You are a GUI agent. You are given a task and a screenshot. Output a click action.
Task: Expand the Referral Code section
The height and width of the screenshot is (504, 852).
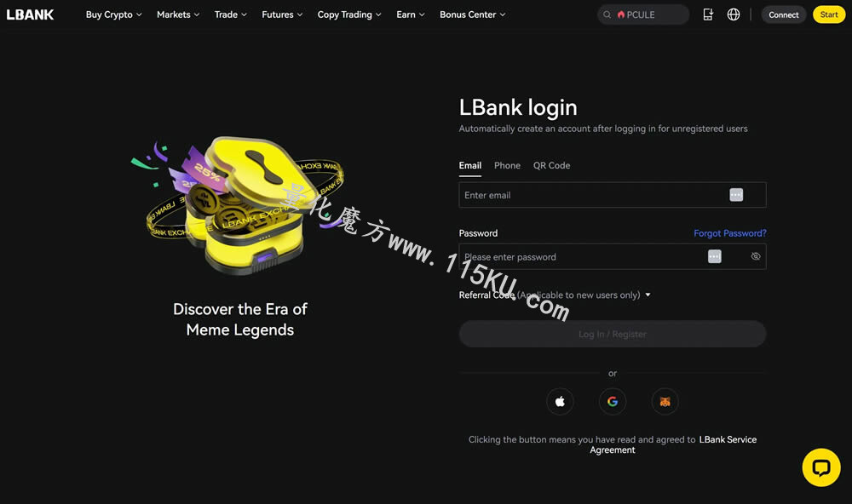pos(555,295)
